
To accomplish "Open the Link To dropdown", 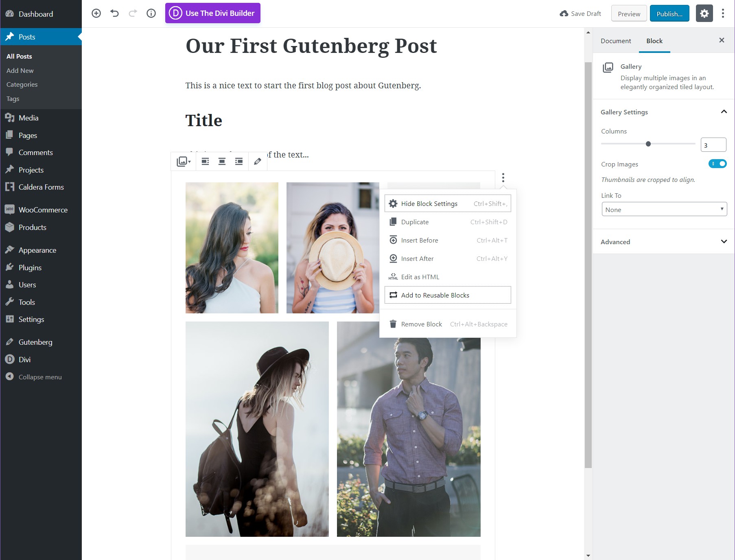I will click(664, 209).
